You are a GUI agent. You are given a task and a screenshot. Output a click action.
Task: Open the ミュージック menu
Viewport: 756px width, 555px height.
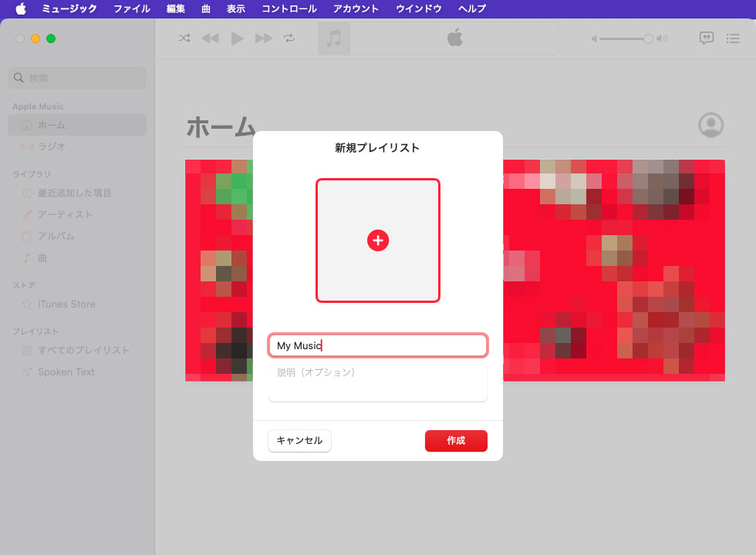point(69,8)
